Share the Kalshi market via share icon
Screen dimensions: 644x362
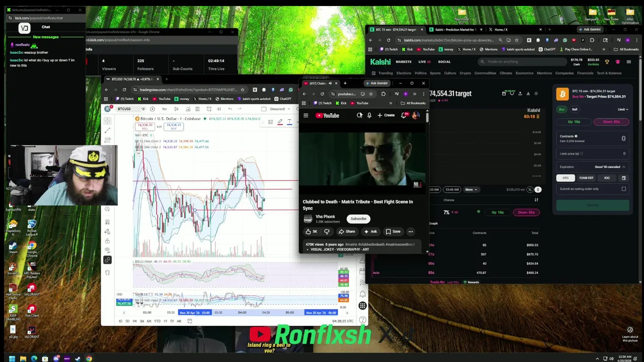(520, 94)
